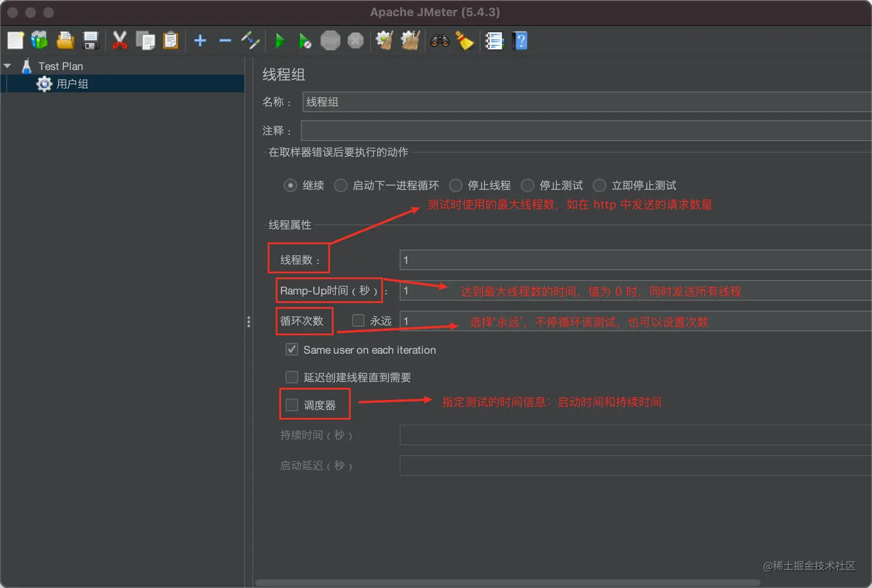Image resolution: width=872 pixels, height=588 pixels.
Task: Create a new test plan via toolbar
Action: point(16,40)
